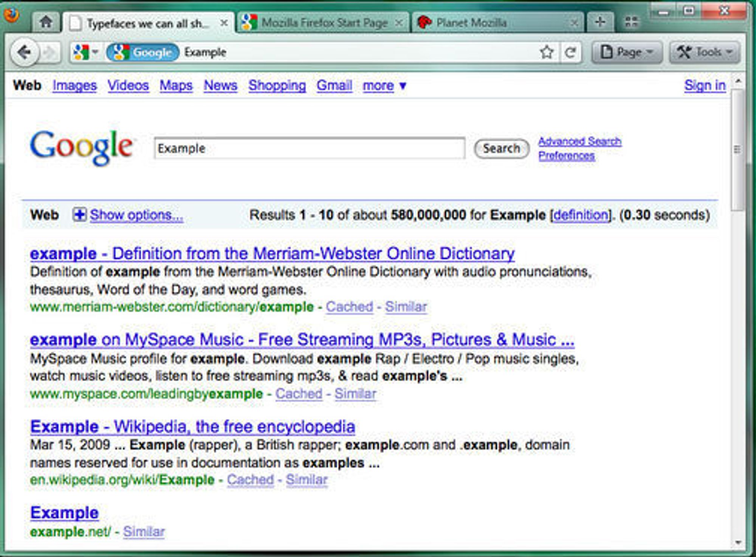Open a new tab with plus button
The width and height of the screenshot is (756, 557).
tap(600, 22)
